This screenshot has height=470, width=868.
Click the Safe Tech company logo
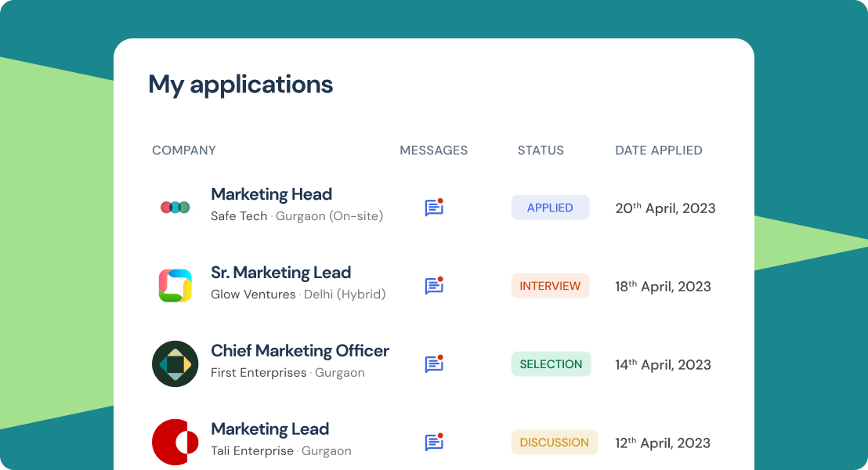click(x=175, y=208)
